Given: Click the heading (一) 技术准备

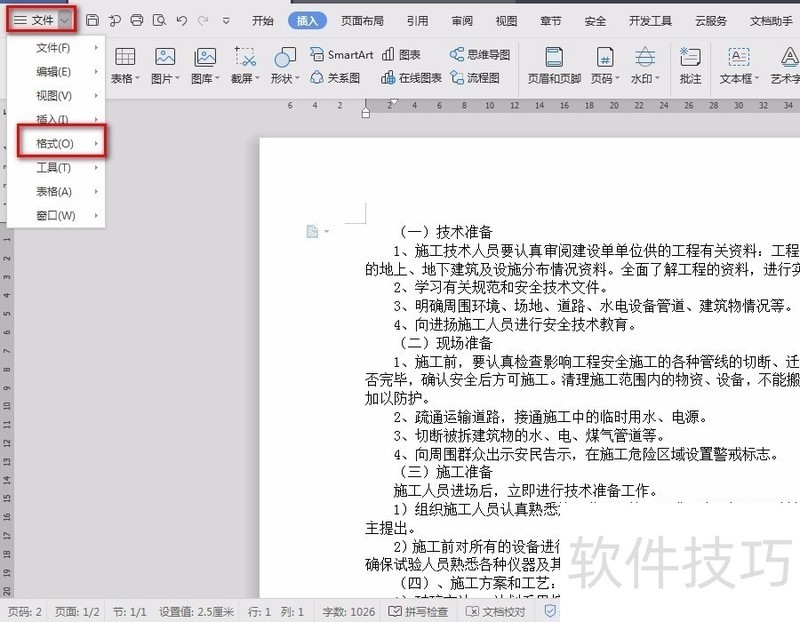Looking at the screenshot, I should [x=445, y=232].
